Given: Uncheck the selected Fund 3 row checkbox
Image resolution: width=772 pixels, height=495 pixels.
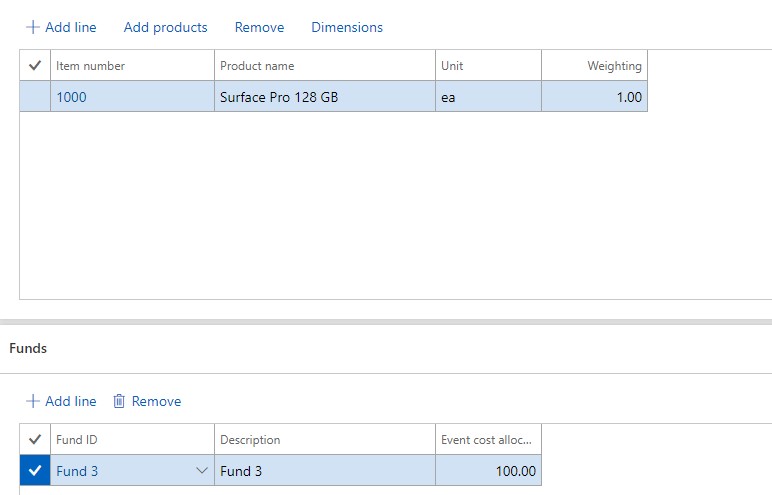Looking at the screenshot, I should point(35,471).
